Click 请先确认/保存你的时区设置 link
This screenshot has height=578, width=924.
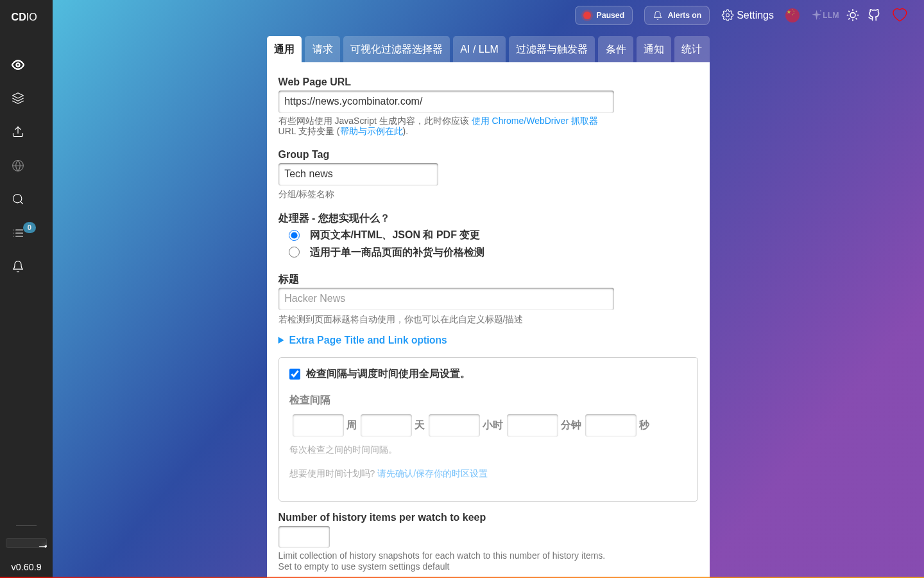(432, 473)
